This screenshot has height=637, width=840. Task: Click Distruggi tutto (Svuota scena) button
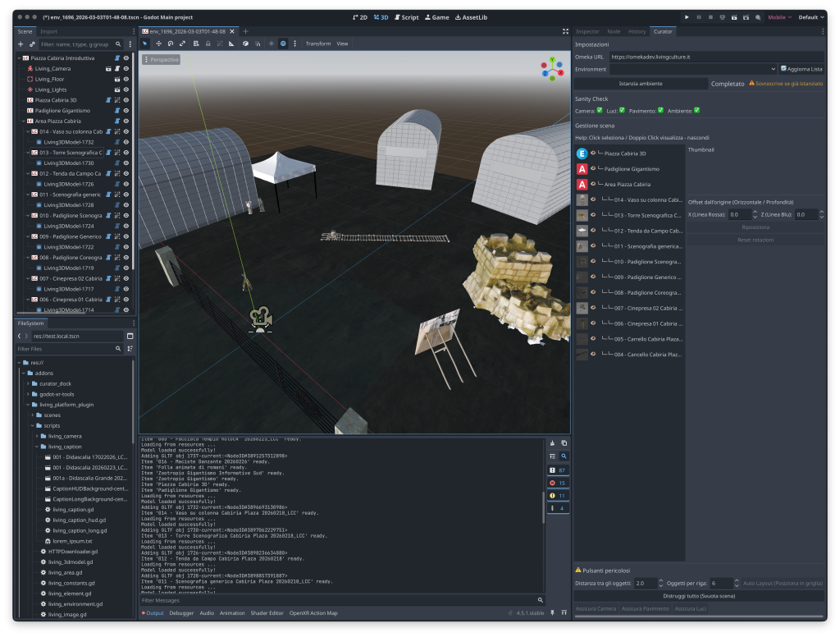tap(698, 595)
